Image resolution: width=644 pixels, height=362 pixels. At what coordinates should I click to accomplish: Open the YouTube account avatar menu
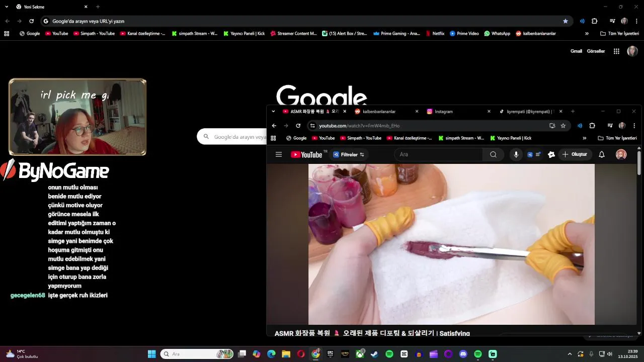coord(621,154)
